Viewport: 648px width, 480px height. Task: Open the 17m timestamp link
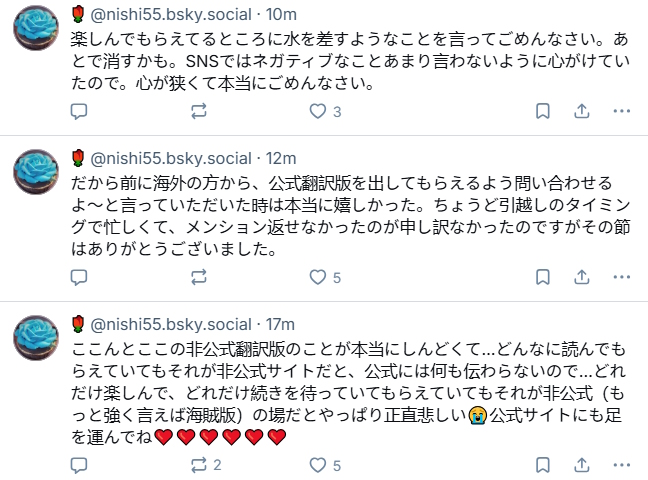280,325
